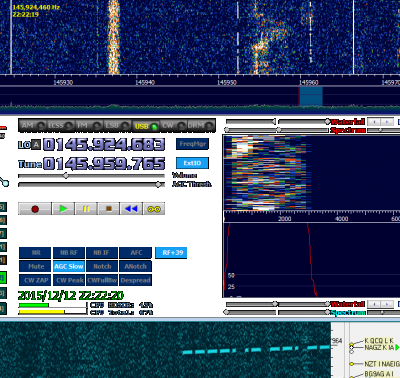Viewport: 400px width, 378px height.
Task: Adjust the Volume slider handle
Action: [x=66, y=176]
